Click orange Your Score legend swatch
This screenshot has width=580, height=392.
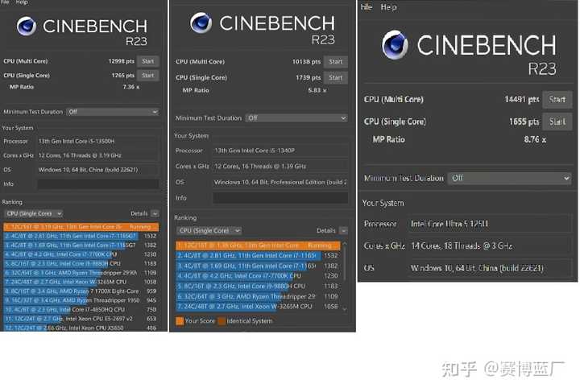(x=180, y=321)
